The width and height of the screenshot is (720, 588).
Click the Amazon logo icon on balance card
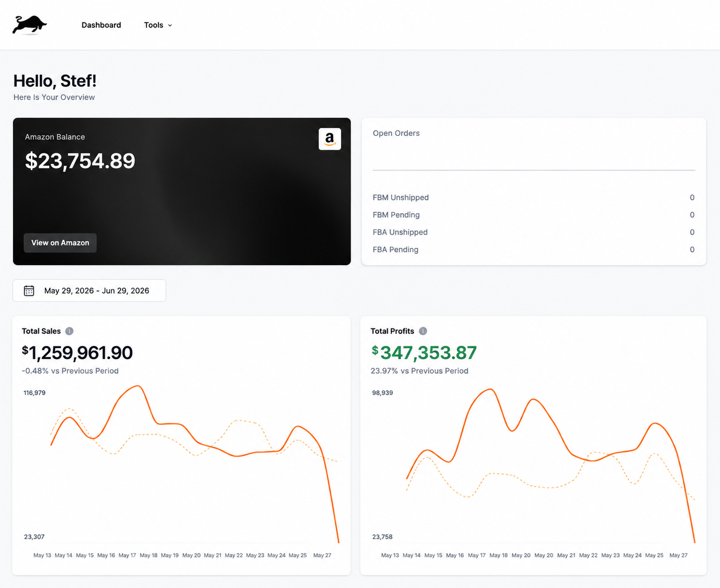(330, 139)
